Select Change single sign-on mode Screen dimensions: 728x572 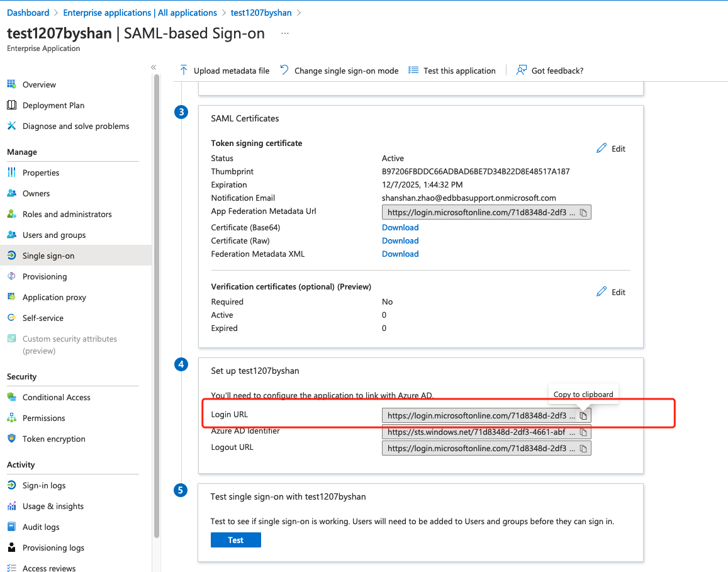point(339,70)
